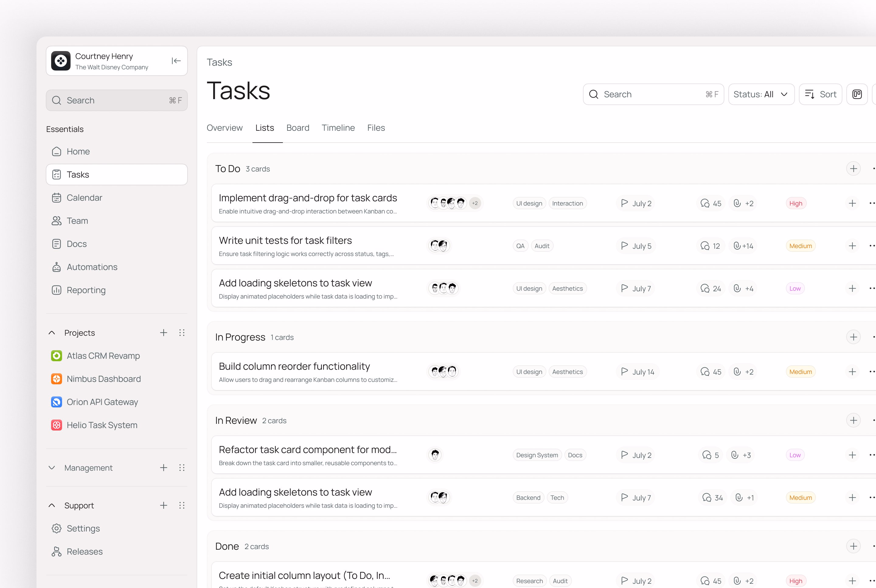Viewport: 876px width, 588px height.
Task: Add a card to the To Do list
Action: tap(853, 169)
